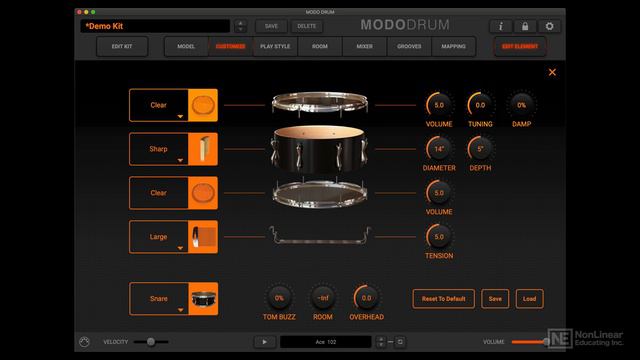
Task: Click the black snare shell image
Action: tap(320, 149)
